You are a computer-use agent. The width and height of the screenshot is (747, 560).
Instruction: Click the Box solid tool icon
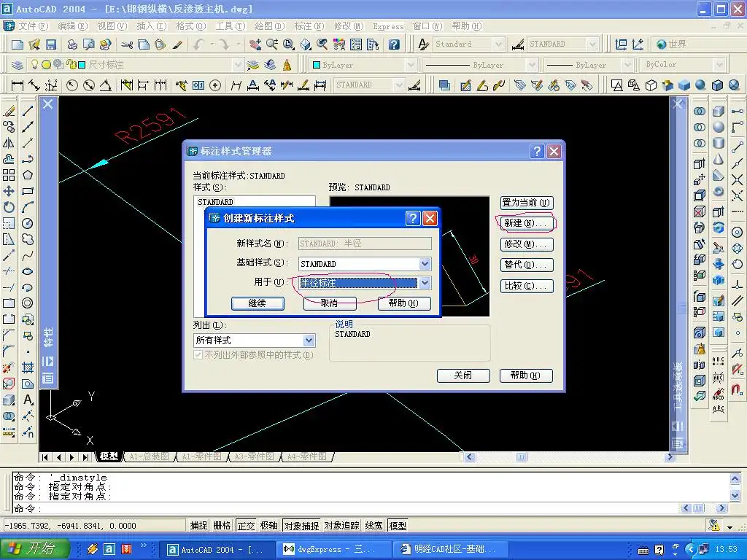tap(719, 111)
